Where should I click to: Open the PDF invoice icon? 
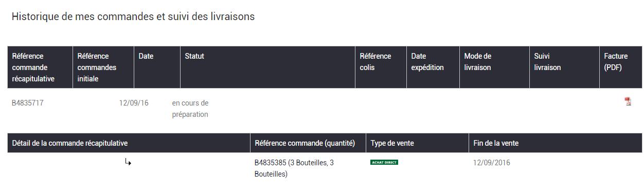pos(628,101)
